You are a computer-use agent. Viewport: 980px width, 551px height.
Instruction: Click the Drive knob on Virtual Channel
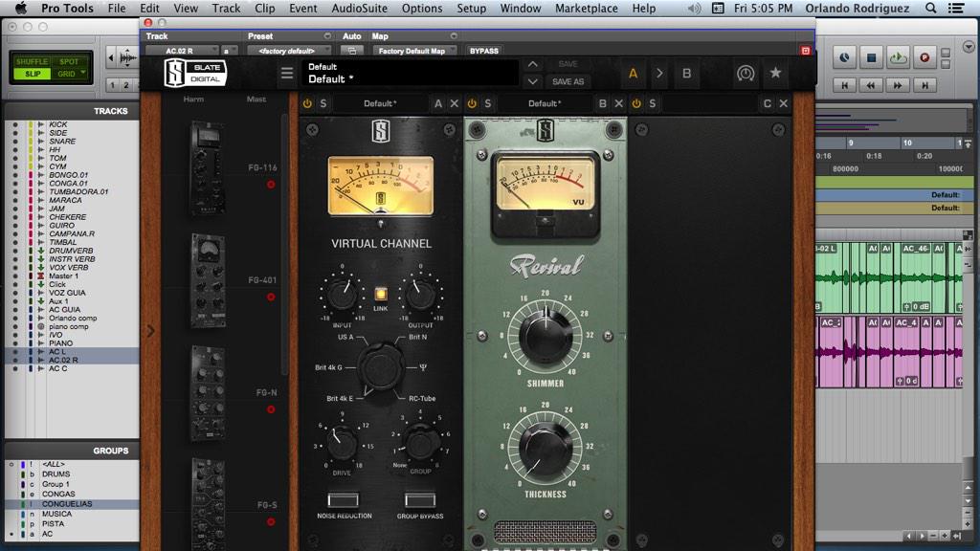pyautogui.click(x=342, y=442)
